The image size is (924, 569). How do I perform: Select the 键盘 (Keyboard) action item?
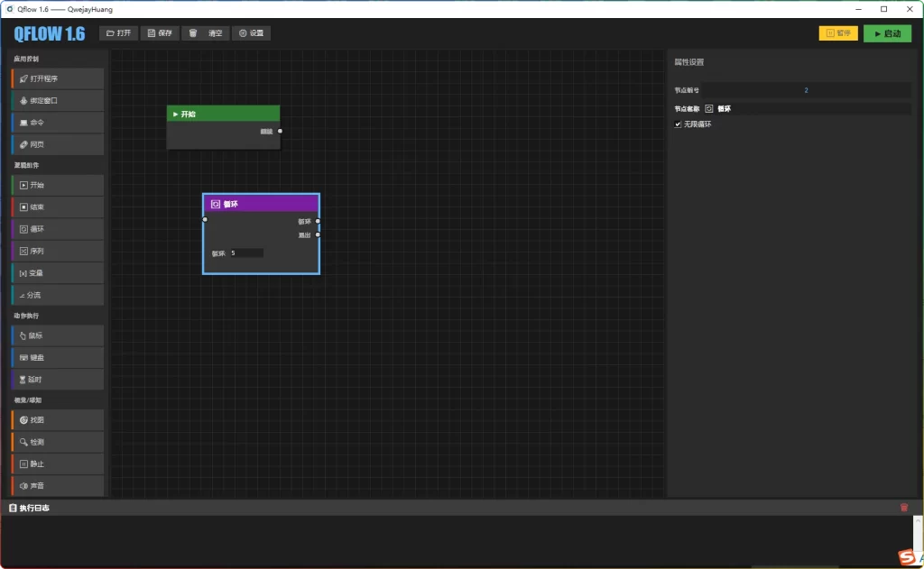coord(58,358)
